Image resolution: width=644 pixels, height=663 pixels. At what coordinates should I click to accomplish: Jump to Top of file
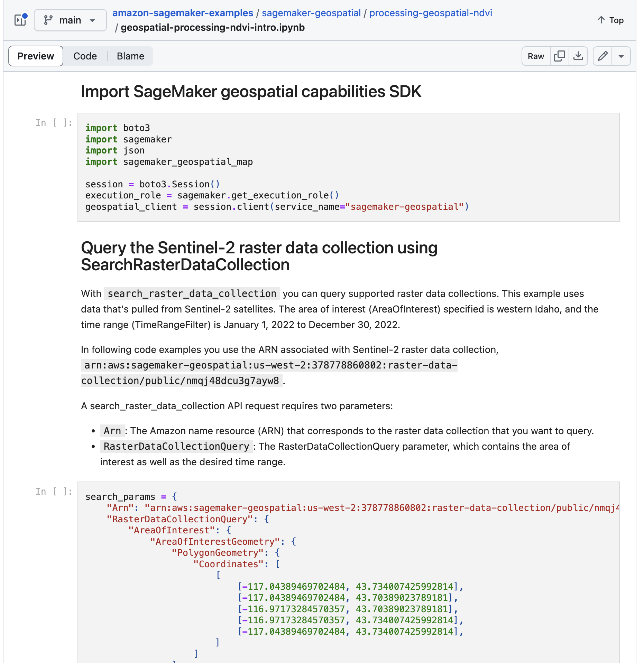610,20
